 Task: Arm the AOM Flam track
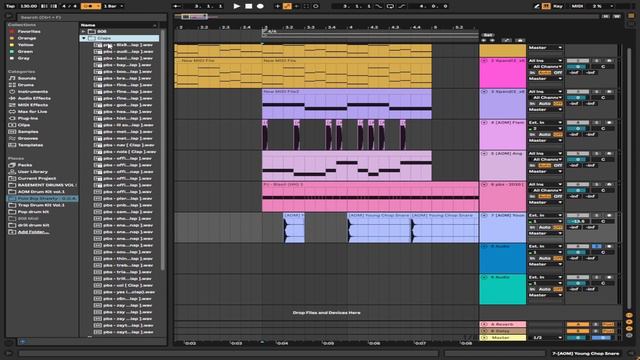pyautogui.click(x=609, y=122)
